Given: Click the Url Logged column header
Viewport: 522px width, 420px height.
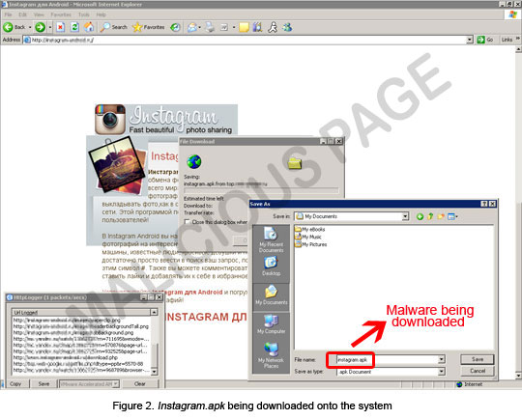Looking at the screenshot, I should point(81,312).
